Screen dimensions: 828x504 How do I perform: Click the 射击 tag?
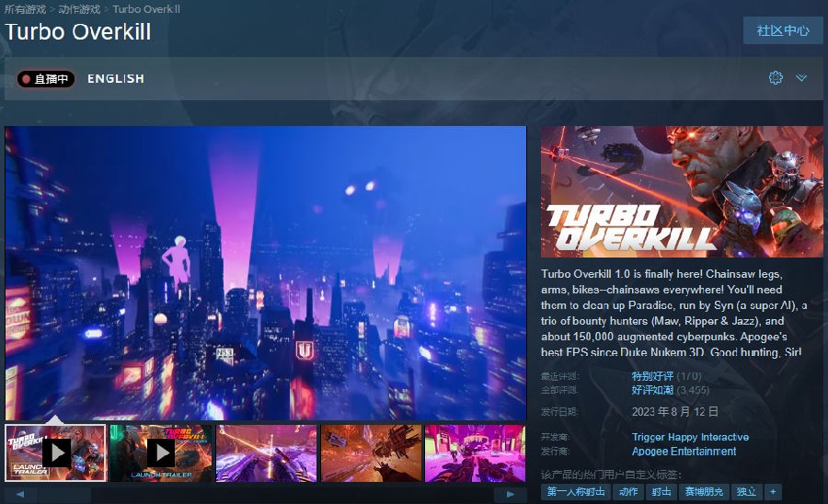pyautogui.click(x=661, y=492)
